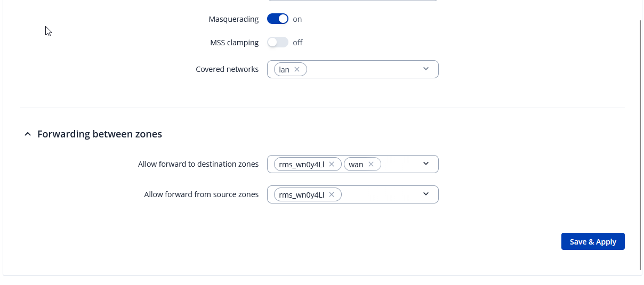The image size is (644, 285).
Task: Click the page vertical scrollbar
Action: tap(640, 144)
